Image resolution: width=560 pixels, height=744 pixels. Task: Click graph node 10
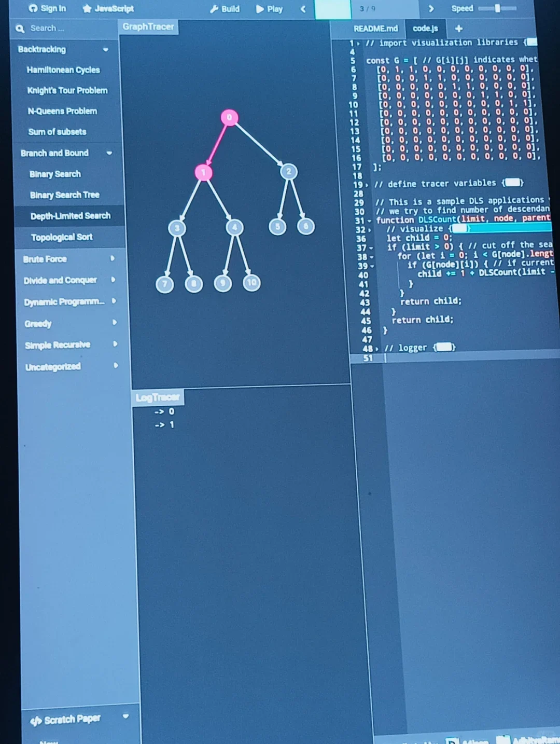pos(251,283)
